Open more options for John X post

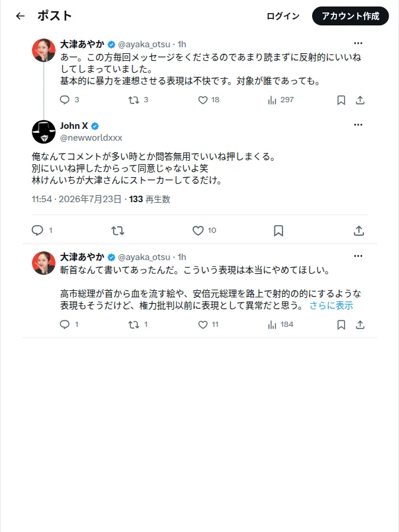(358, 125)
